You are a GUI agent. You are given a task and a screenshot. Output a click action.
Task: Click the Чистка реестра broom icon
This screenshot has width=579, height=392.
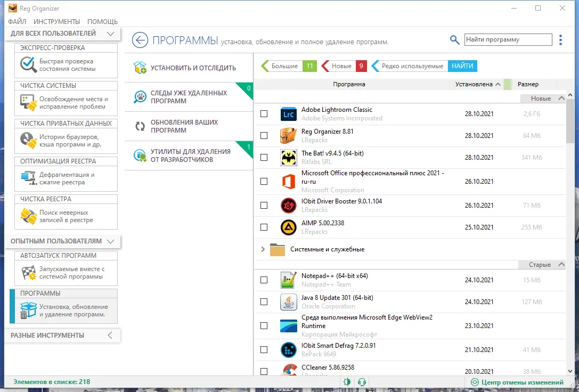pos(28,216)
